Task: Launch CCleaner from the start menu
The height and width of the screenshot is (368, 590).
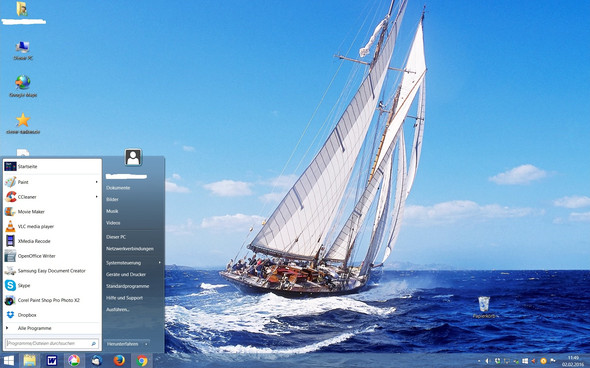Action: tap(52, 197)
